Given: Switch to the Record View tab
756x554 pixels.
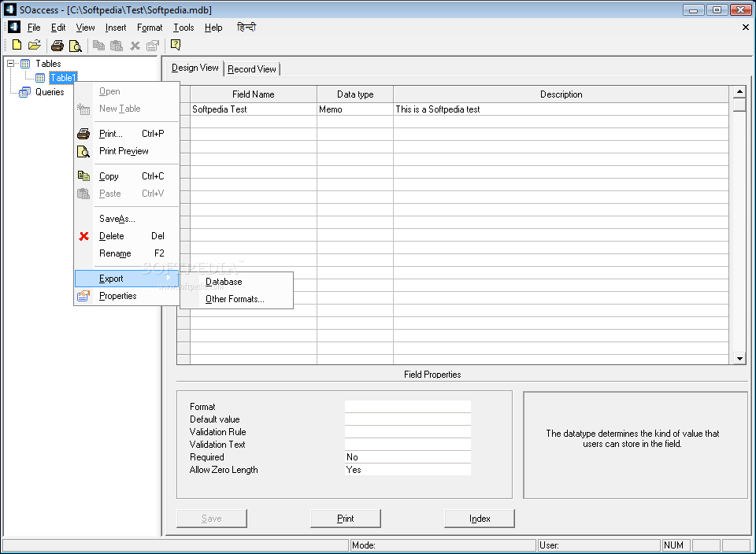Looking at the screenshot, I should coord(252,69).
